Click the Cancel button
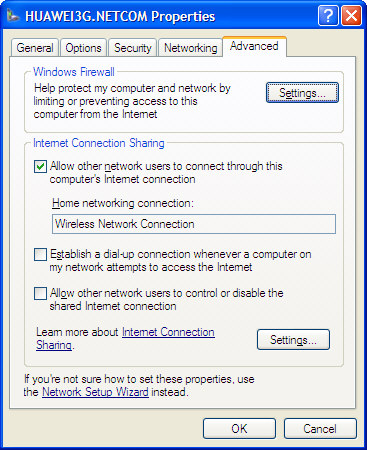 pos(320,428)
